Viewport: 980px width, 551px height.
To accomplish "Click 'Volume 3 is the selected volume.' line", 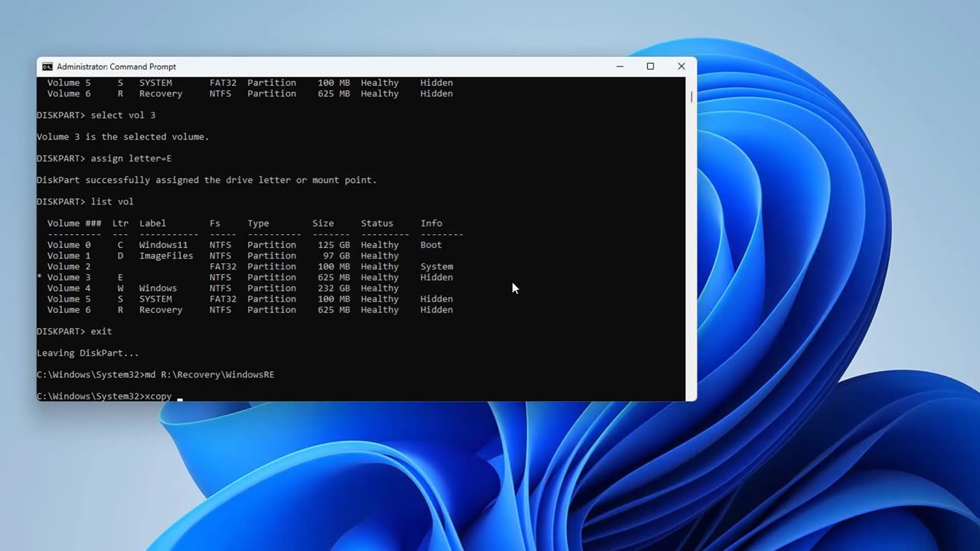I will tap(122, 137).
